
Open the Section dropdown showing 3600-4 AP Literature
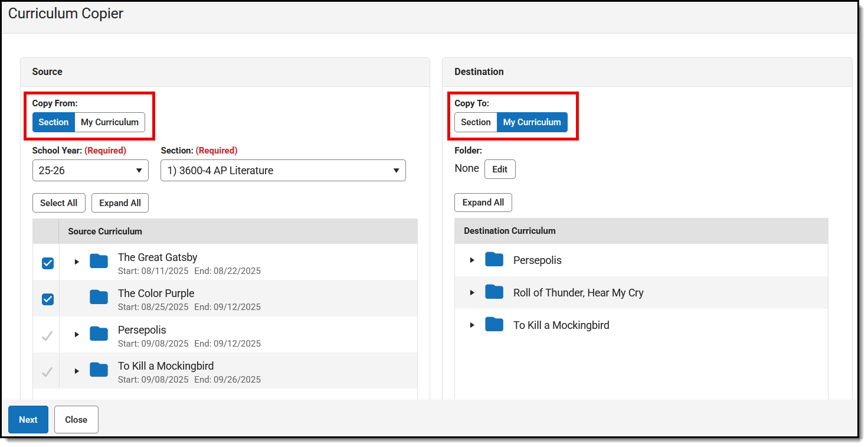click(x=283, y=170)
